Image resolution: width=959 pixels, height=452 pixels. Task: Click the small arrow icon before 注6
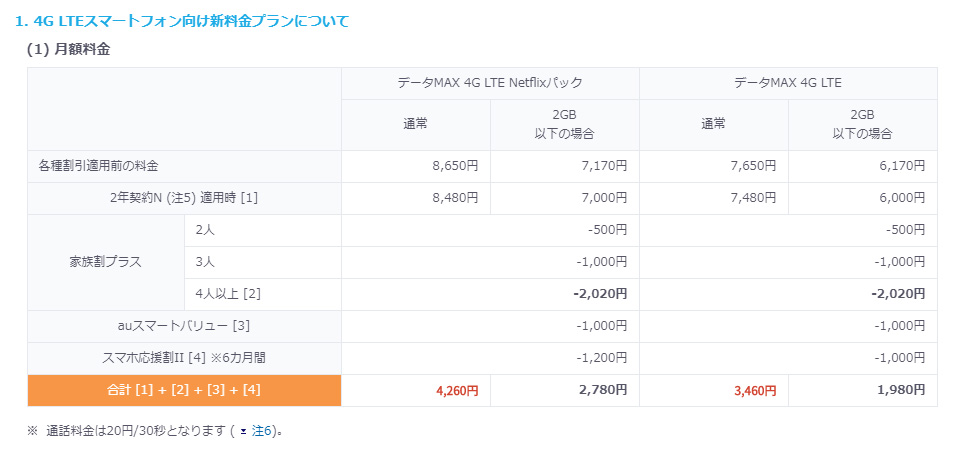point(243,431)
